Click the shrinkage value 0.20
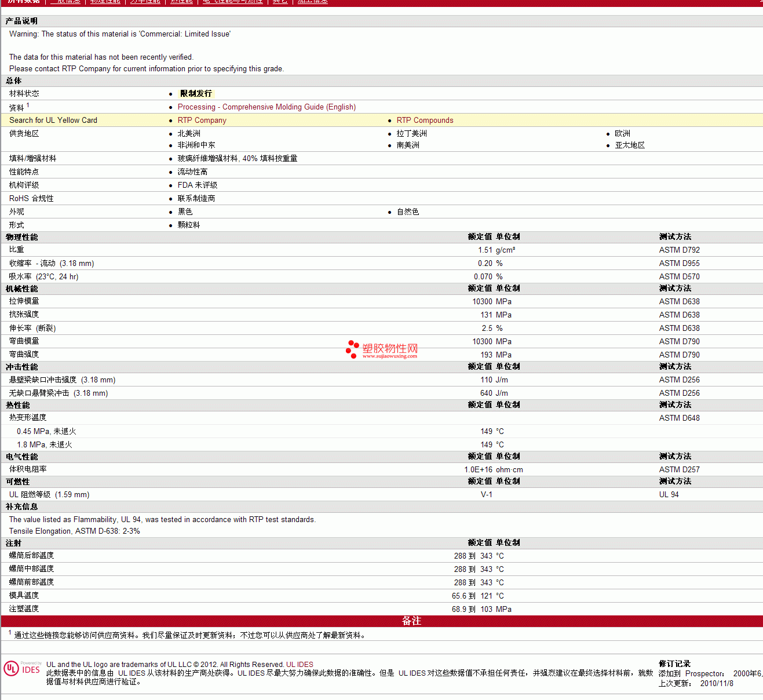Image resolution: width=763 pixels, height=700 pixels. [x=485, y=263]
